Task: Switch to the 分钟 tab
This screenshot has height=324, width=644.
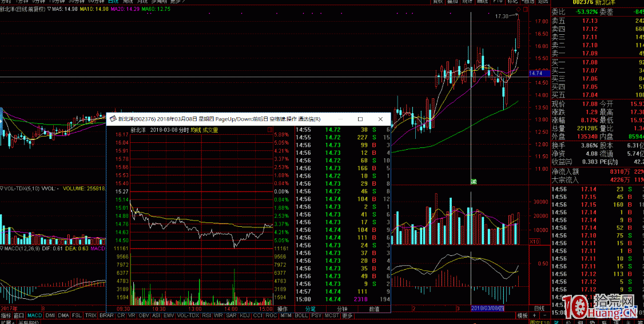Action: point(342,309)
